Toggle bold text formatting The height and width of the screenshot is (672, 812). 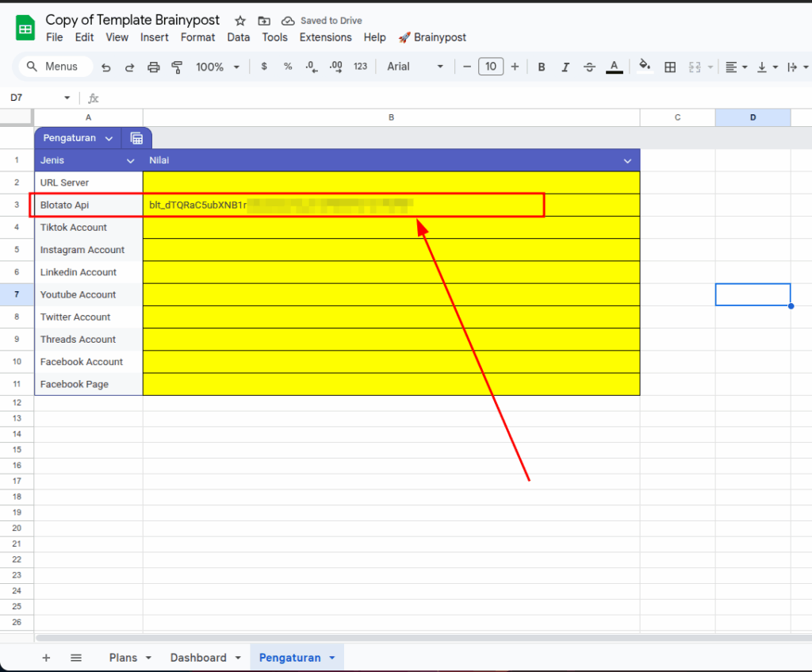click(542, 67)
